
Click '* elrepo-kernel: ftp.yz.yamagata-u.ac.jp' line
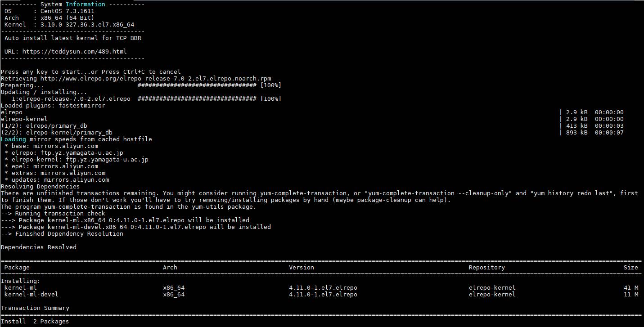(77, 160)
